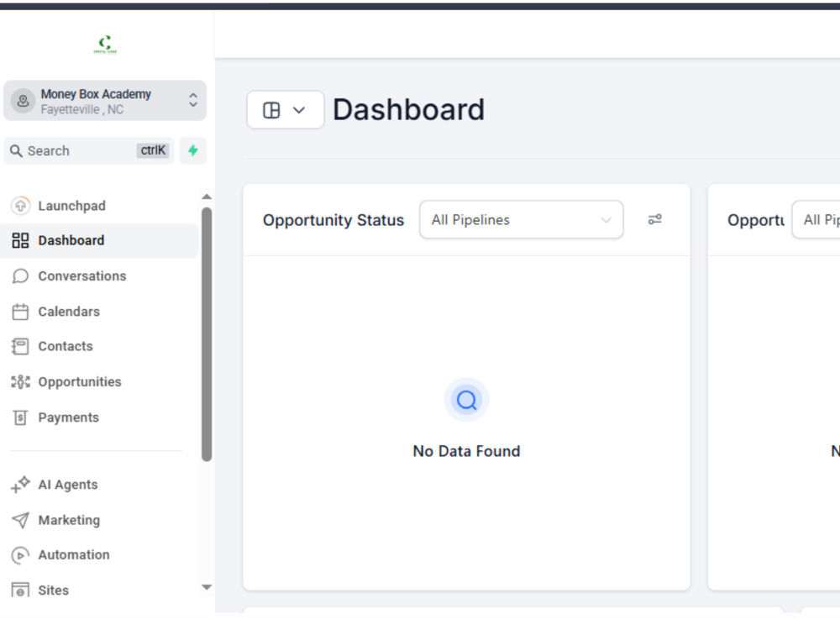Click the Contacts book icon
Viewport: 840px width, 630px height.
point(20,347)
